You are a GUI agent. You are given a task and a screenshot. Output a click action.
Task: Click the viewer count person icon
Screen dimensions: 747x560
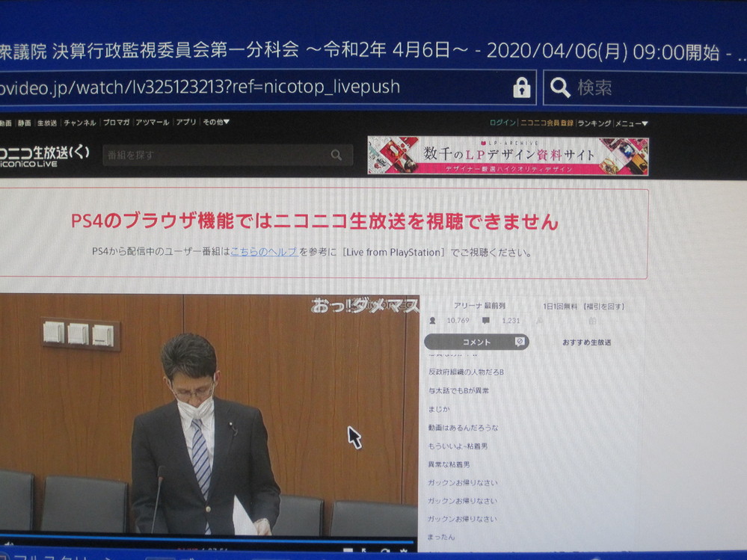[x=432, y=321]
